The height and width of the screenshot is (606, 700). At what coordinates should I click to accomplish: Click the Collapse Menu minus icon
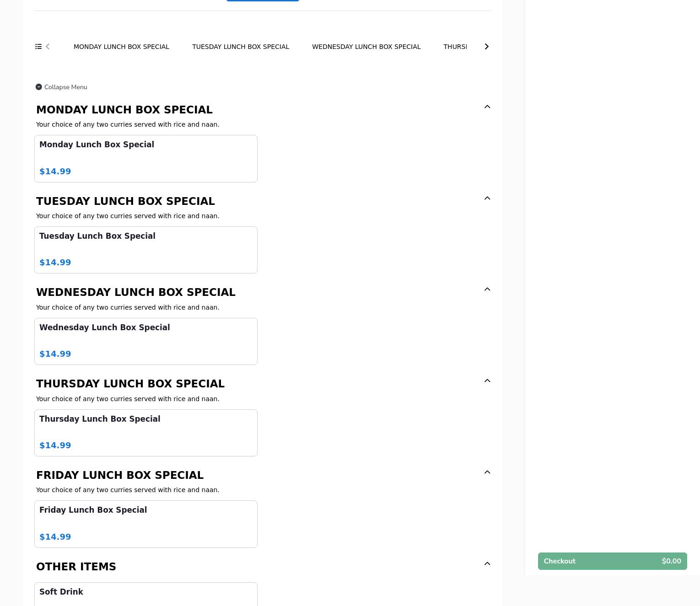point(39,87)
